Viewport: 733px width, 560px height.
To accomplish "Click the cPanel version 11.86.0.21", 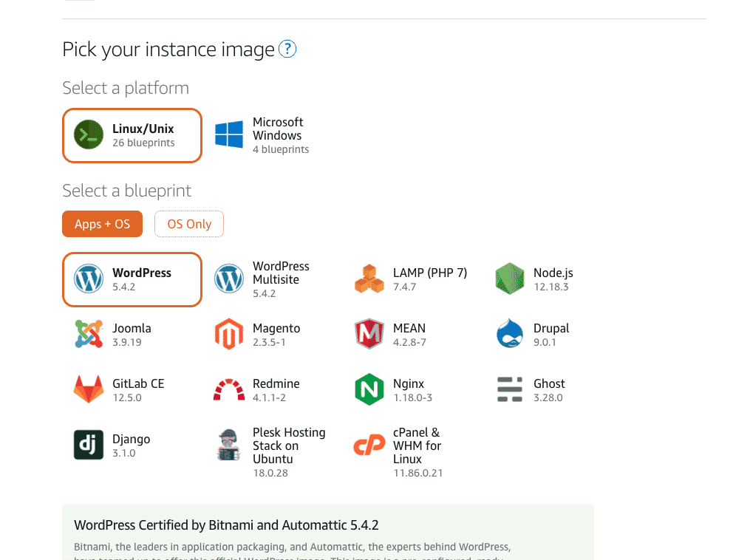I will tap(418, 473).
